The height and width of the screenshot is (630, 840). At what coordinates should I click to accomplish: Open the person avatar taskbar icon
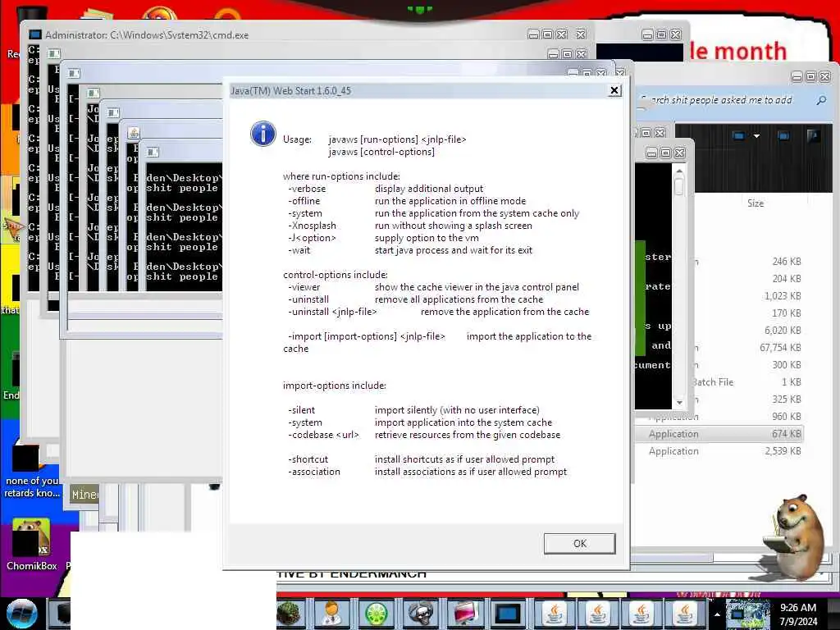click(331, 614)
